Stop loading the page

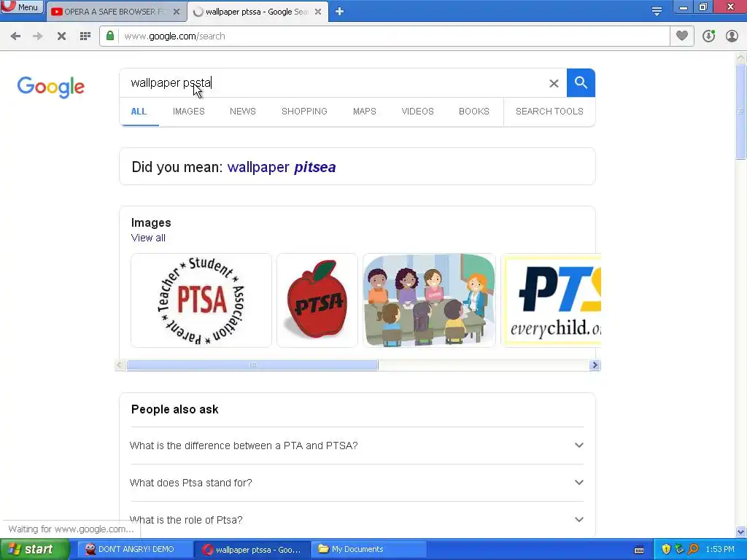61,36
